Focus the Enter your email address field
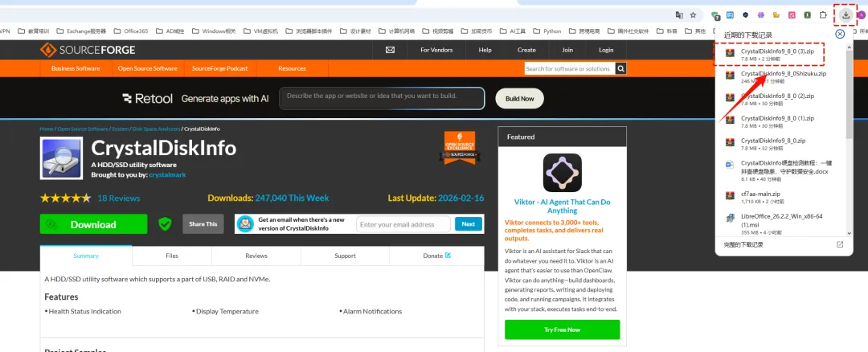The image size is (868, 352). click(x=403, y=224)
